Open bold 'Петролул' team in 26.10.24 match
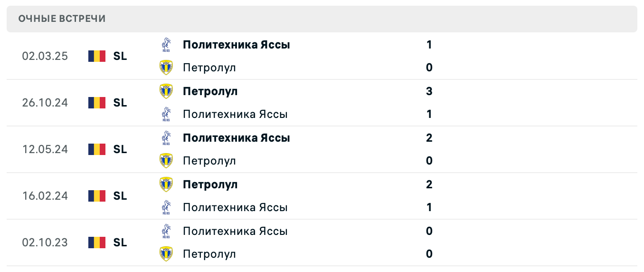The width and height of the screenshot is (644, 272). [x=210, y=91]
